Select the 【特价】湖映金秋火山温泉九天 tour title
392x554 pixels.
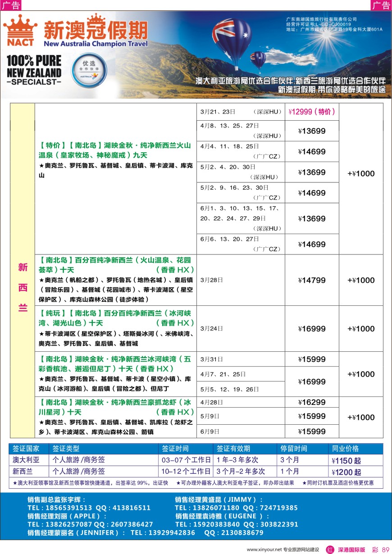click(115, 150)
